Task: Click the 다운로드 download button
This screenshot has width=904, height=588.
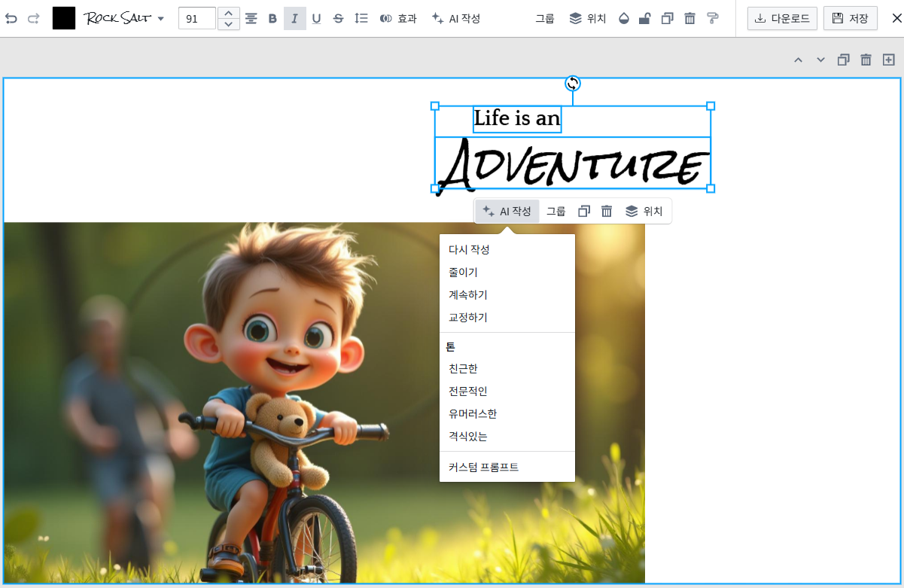Action: [782, 18]
